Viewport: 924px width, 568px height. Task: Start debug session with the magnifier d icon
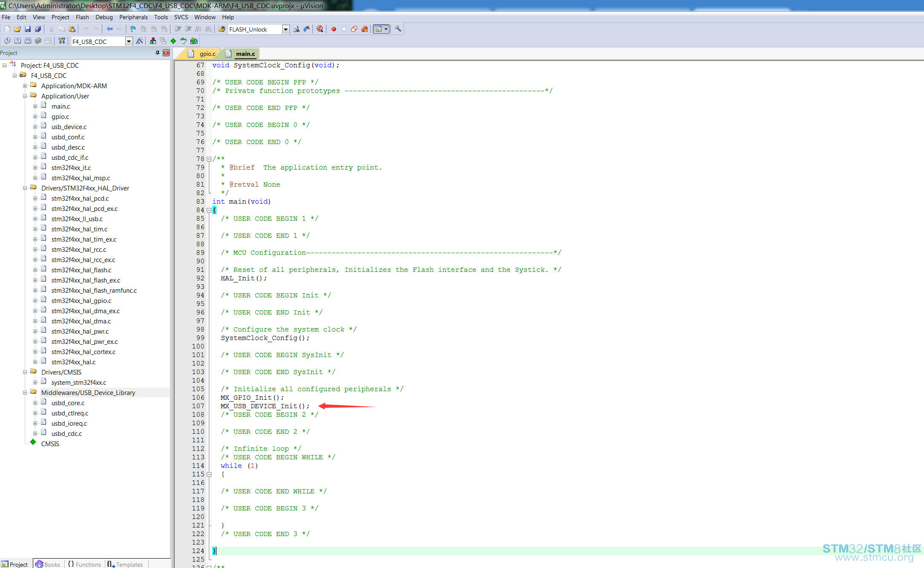point(320,29)
